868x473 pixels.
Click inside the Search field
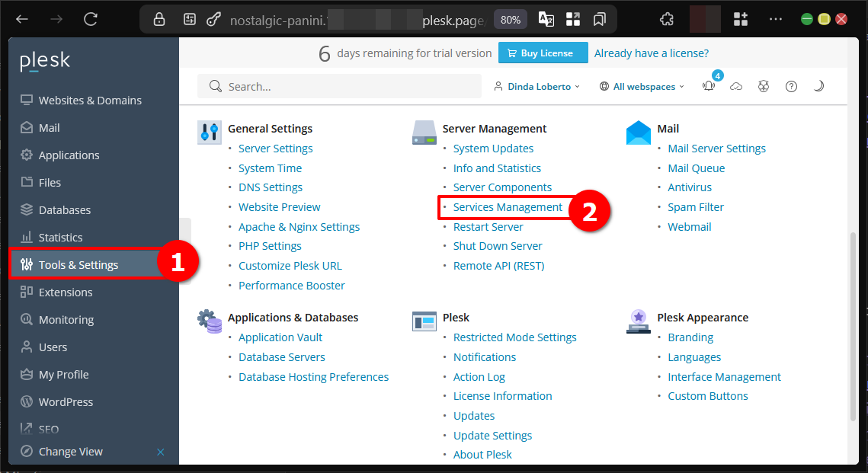click(x=339, y=86)
